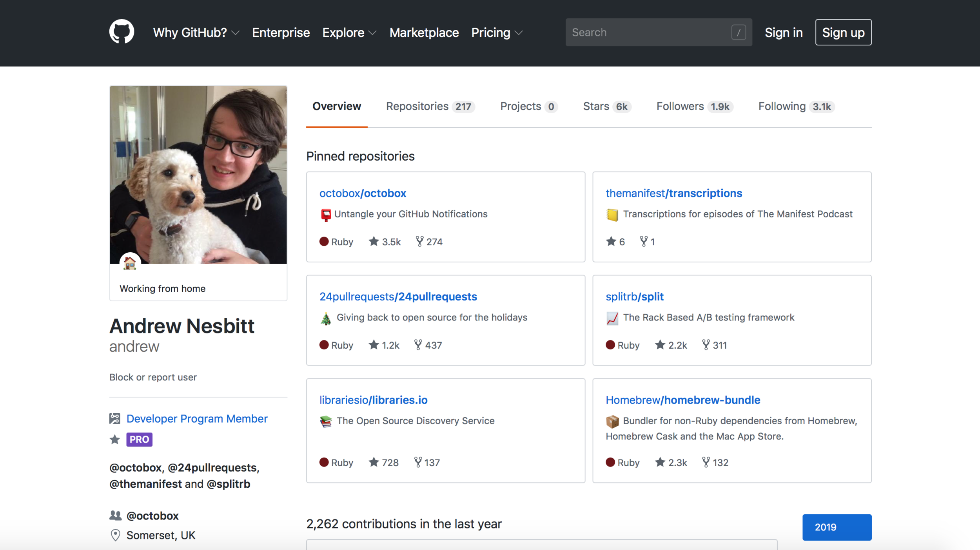Click the purple PRO badge

139,440
